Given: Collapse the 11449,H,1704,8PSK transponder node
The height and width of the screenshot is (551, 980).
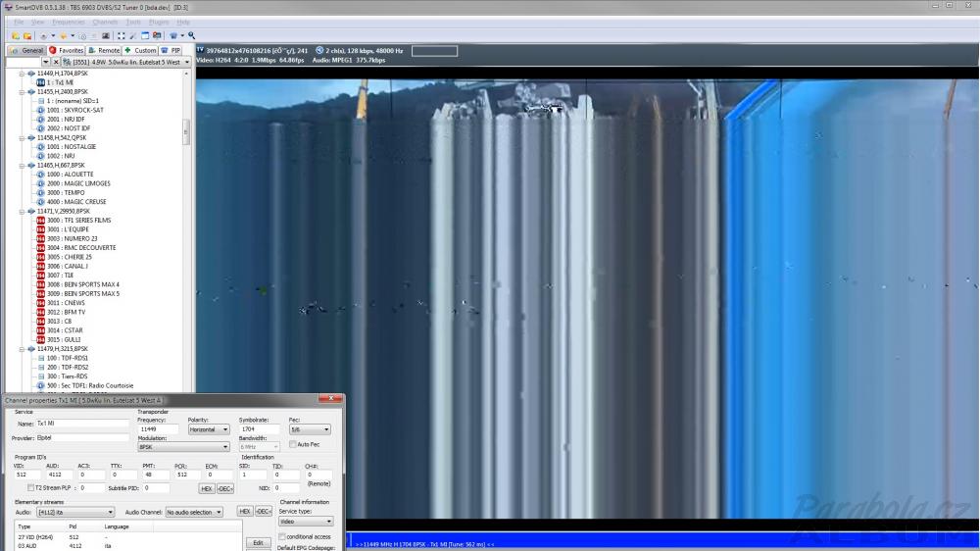Looking at the screenshot, I should click(x=22, y=74).
